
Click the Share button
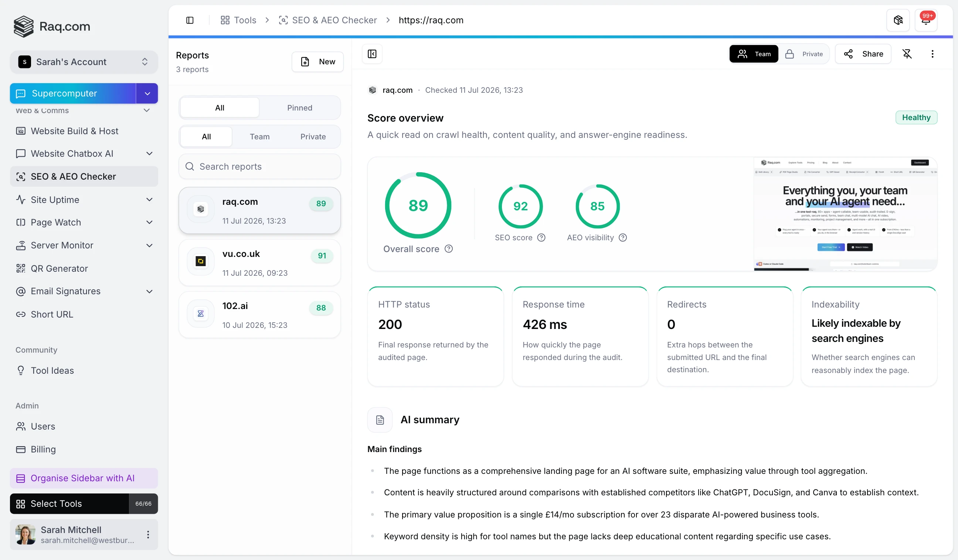coord(863,54)
